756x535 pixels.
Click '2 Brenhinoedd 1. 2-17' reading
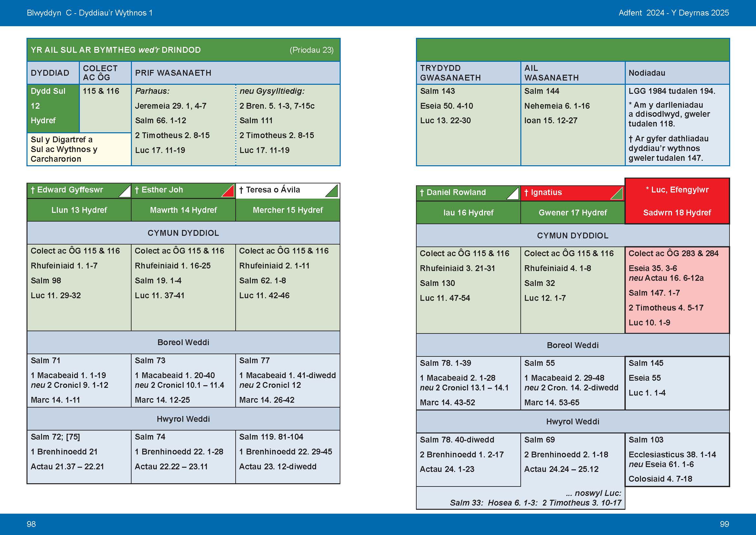(462, 455)
